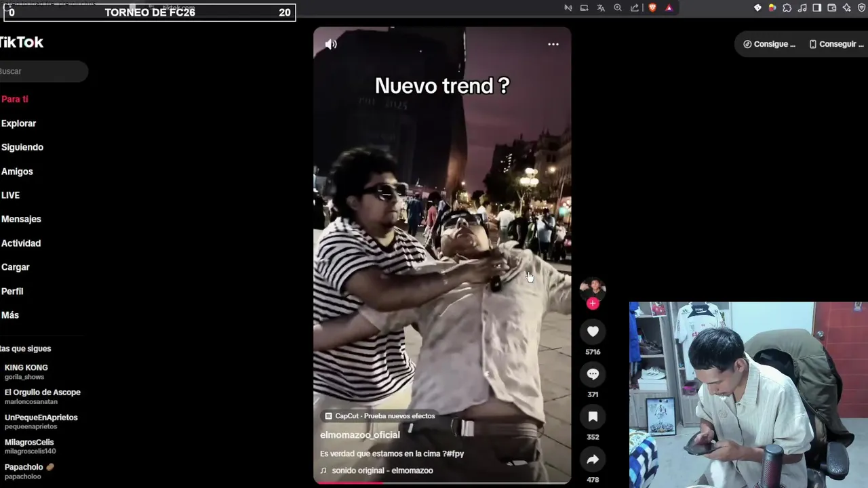
Task: Click the white tag extension icon
Action: point(757,8)
